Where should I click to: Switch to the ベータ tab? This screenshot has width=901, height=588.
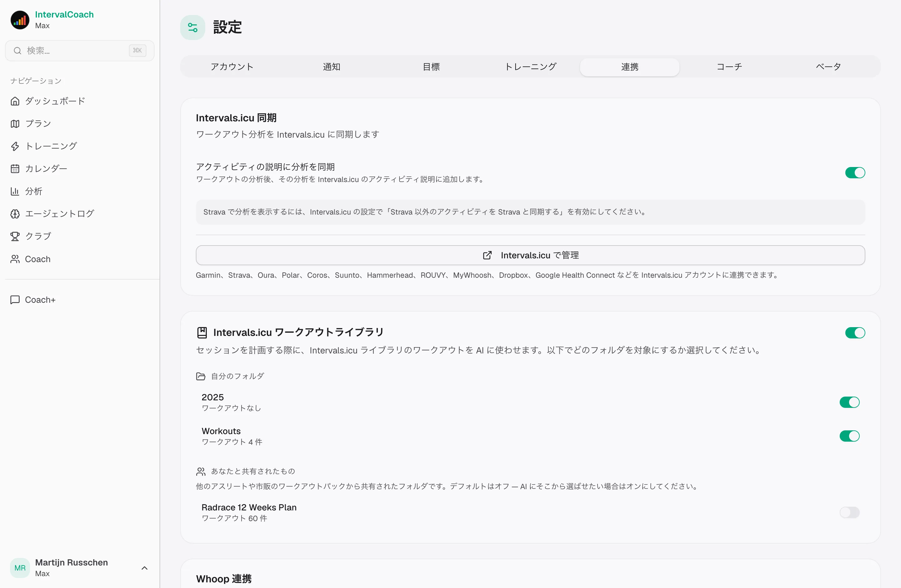click(x=828, y=67)
